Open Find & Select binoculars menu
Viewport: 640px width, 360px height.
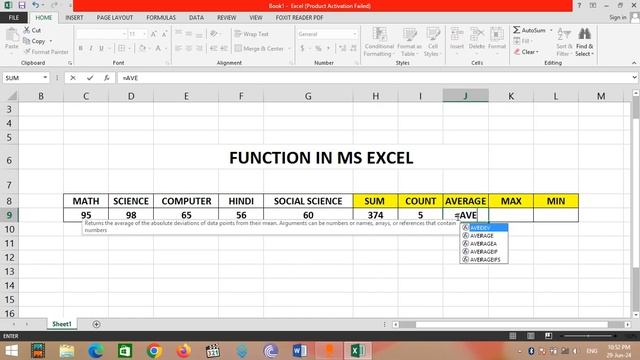tap(584, 42)
